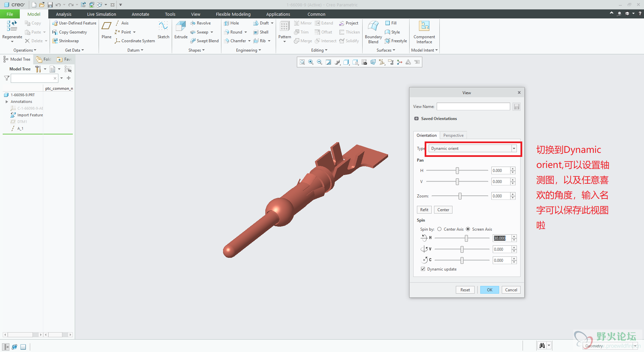
Task: Close the View dialog
Action: click(519, 93)
